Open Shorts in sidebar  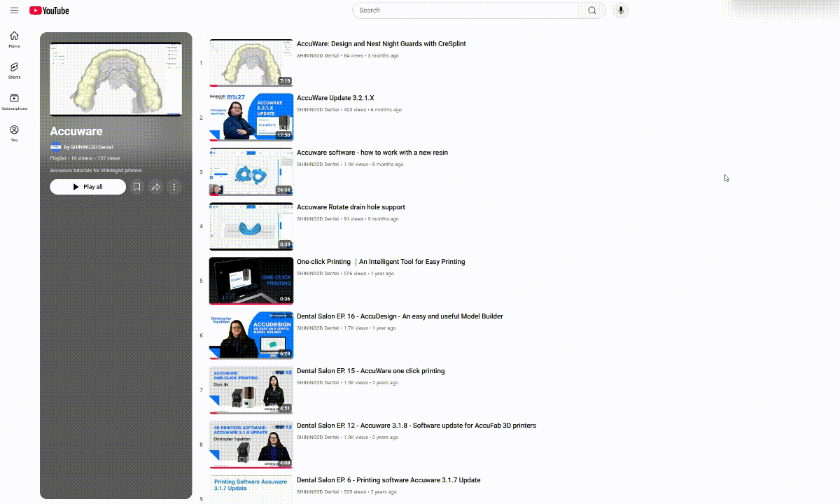pos(14,71)
